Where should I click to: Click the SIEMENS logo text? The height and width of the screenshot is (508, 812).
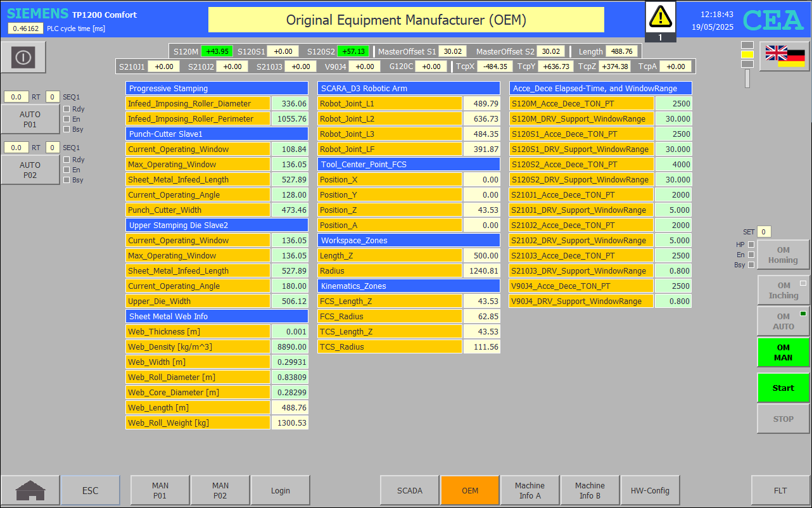[x=38, y=14]
